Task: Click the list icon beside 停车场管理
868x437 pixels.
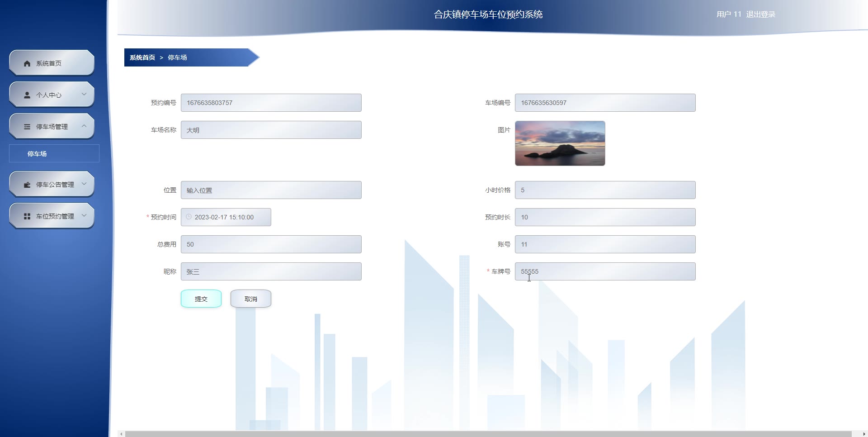Action: click(x=27, y=127)
